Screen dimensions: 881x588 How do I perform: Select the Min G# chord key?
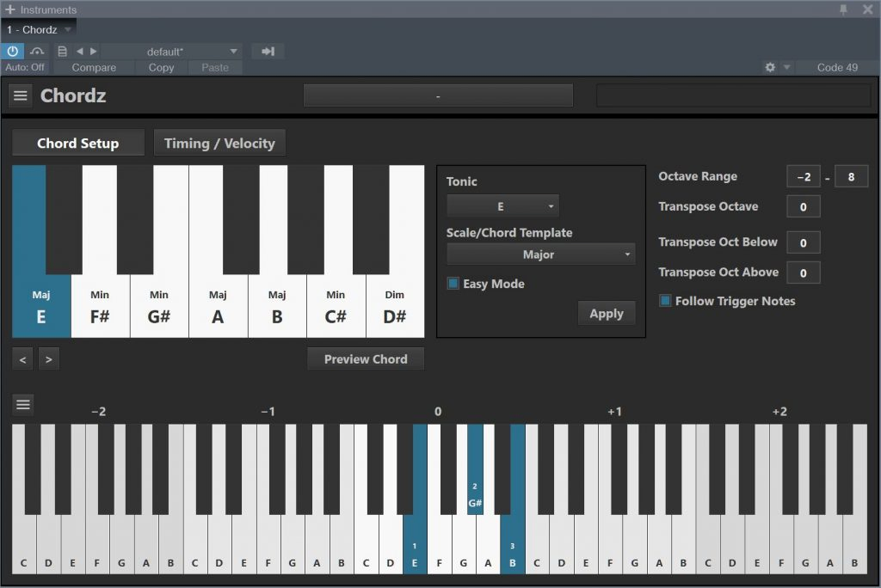(159, 307)
